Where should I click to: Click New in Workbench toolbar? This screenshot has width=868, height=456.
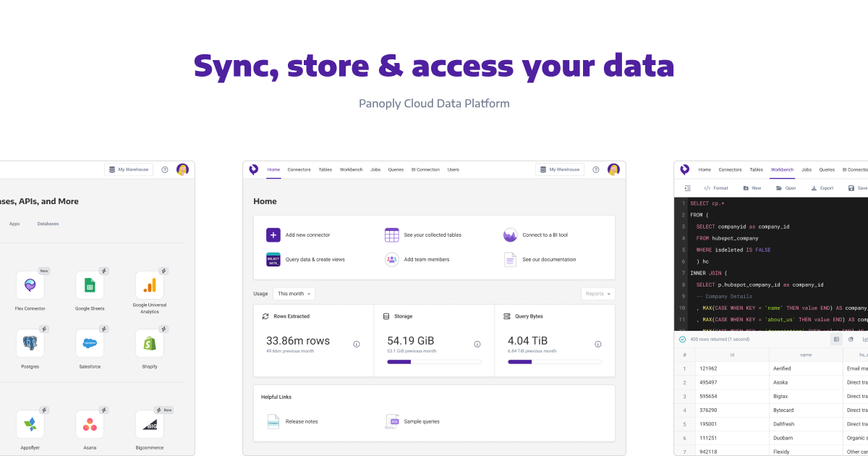(752, 188)
